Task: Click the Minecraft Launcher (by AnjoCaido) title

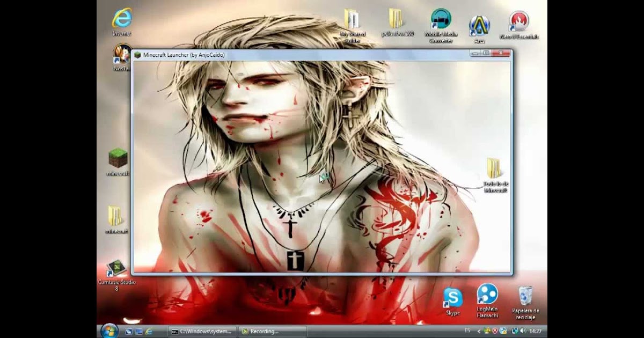Action: [184, 55]
